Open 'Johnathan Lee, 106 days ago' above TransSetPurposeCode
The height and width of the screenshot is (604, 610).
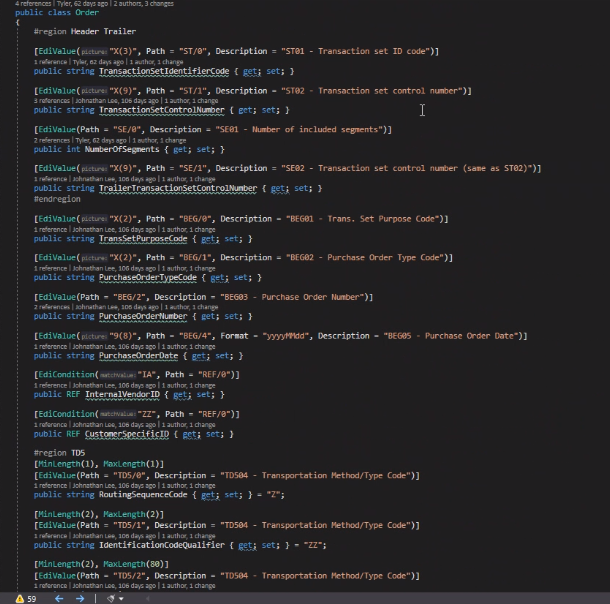(114, 229)
